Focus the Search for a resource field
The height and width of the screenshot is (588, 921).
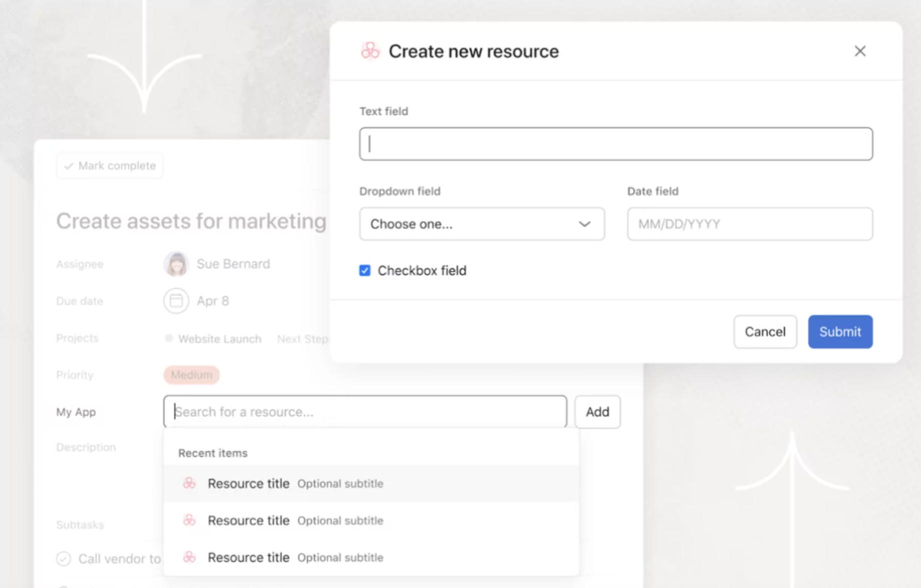click(365, 411)
